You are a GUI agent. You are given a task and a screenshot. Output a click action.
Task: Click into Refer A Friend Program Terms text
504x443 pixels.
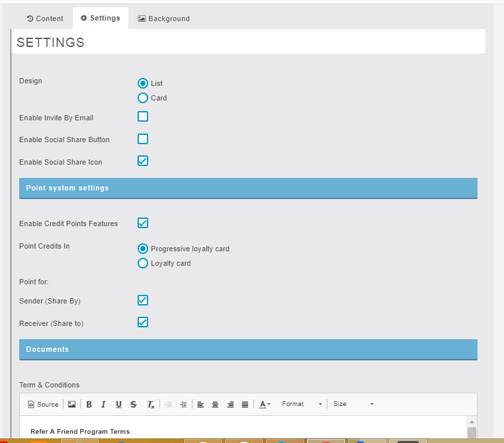pos(80,432)
